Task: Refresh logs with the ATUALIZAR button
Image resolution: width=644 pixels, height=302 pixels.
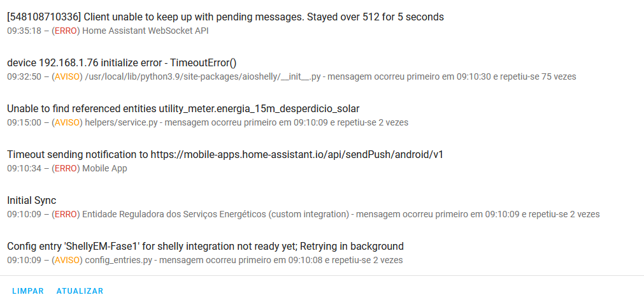Action: [x=80, y=291]
